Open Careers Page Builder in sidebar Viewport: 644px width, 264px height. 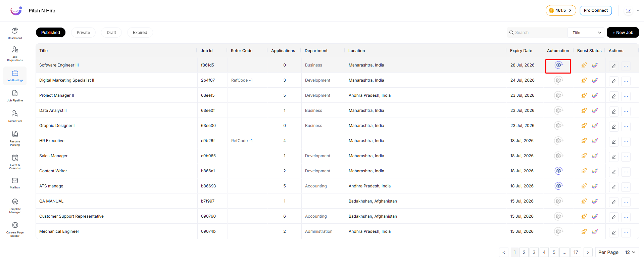[15, 229]
